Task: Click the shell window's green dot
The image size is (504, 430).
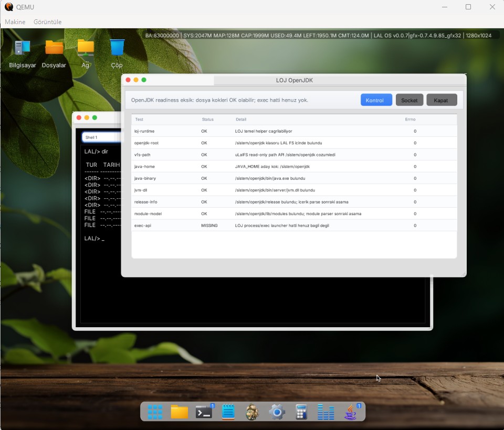Action: [x=95, y=117]
